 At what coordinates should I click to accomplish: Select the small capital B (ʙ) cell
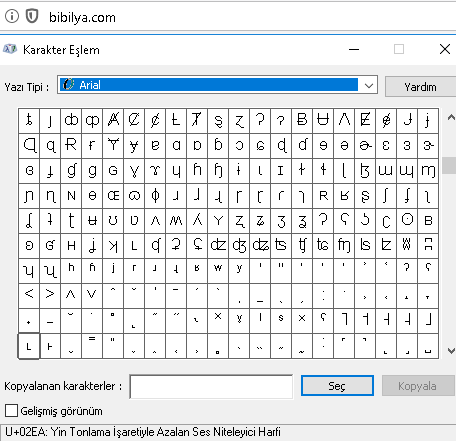(428, 221)
